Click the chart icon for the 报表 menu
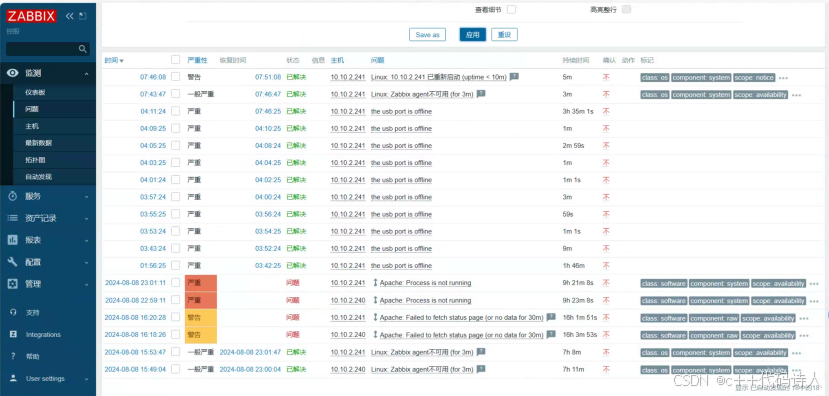Image resolution: width=829 pixels, height=396 pixels. tap(13, 240)
